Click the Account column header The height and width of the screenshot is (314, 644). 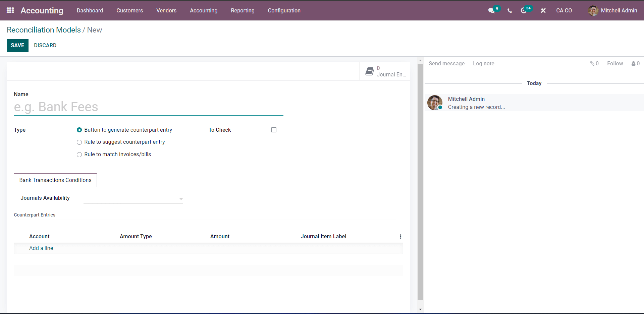[39, 237]
